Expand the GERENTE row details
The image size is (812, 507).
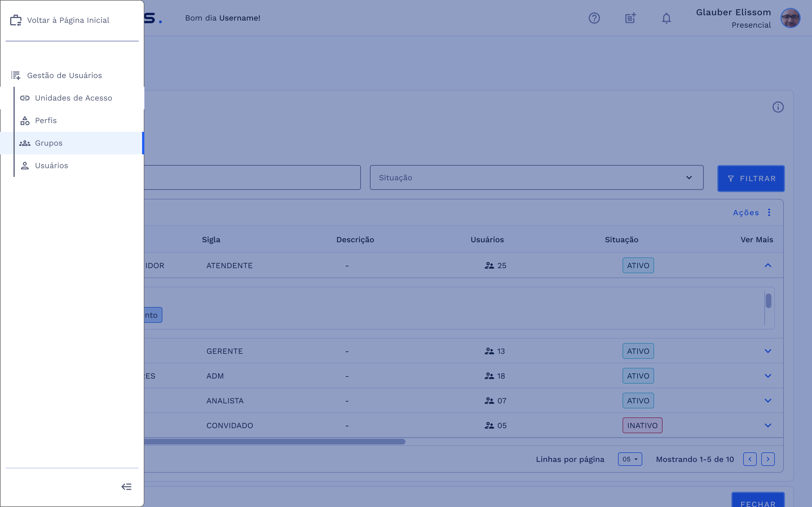[x=768, y=351]
